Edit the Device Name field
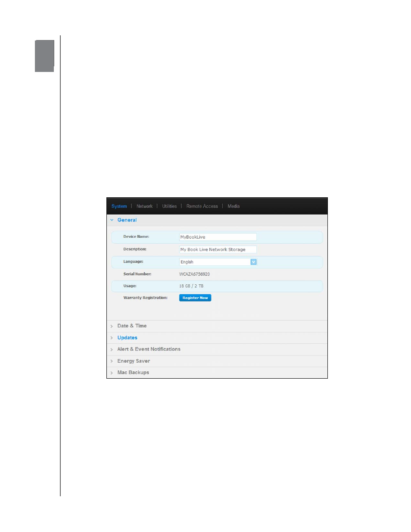Screen dimensions: 411x532 click(x=218, y=237)
